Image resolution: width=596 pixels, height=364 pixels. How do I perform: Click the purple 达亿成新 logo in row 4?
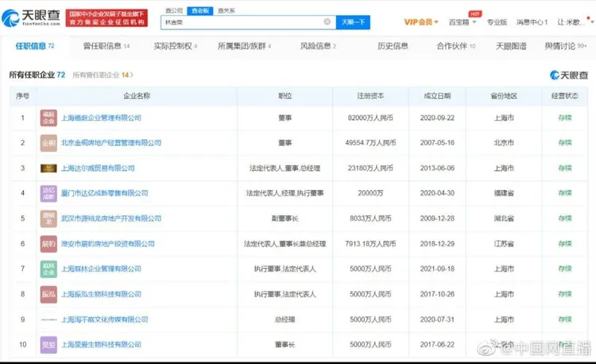(x=48, y=193)
